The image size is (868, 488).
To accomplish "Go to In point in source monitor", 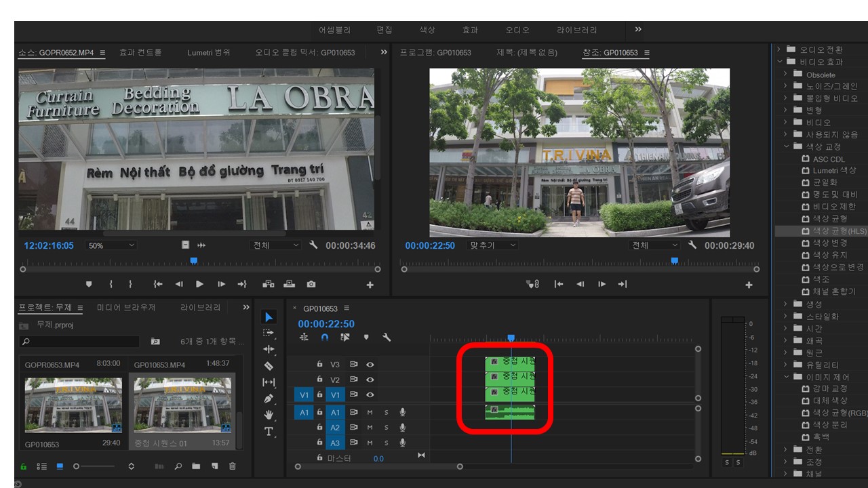I will coord(158,284).
